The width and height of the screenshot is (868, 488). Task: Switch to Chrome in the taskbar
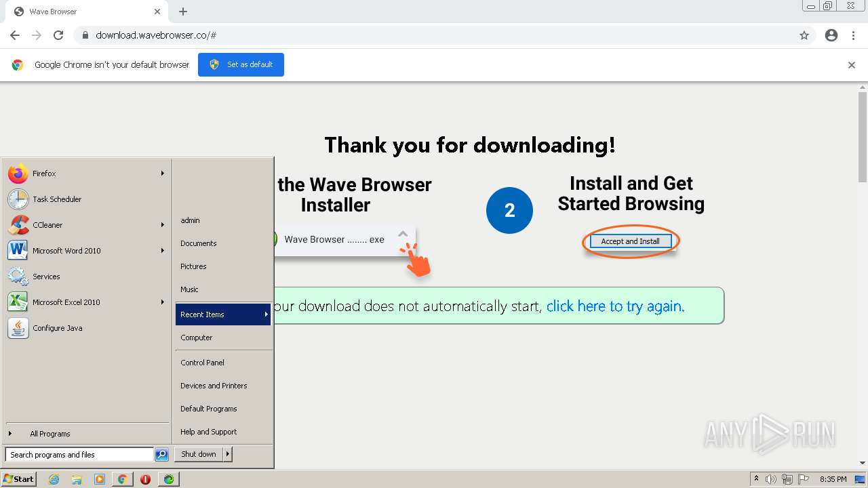click(x=122, y=479)
